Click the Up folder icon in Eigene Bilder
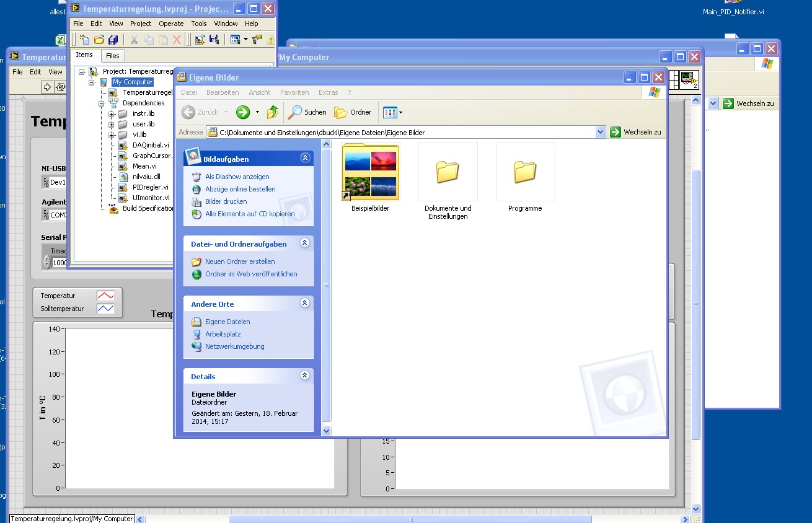812x523 pixels. (273, 112)
